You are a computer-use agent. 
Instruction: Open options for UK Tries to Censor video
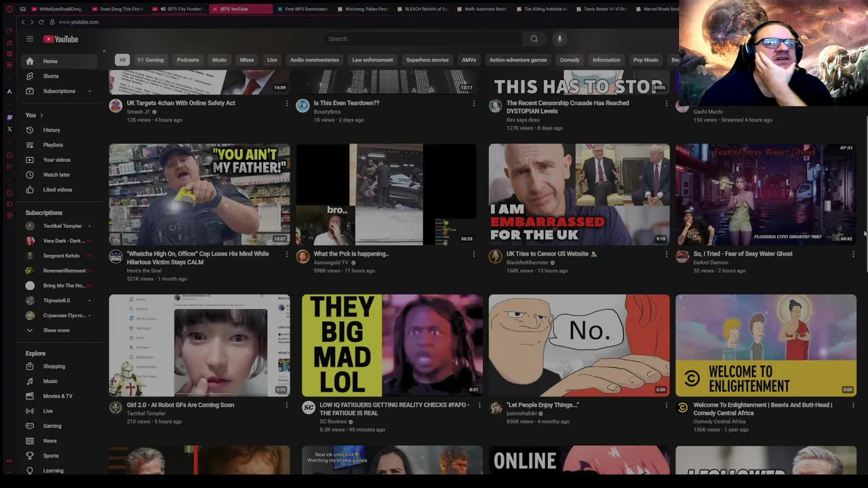[666, 254]
